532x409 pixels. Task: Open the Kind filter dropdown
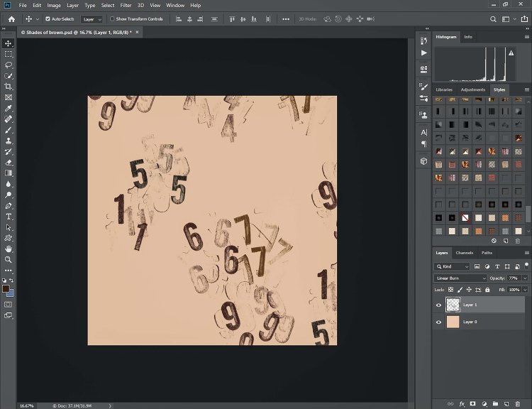click(452, 267)
